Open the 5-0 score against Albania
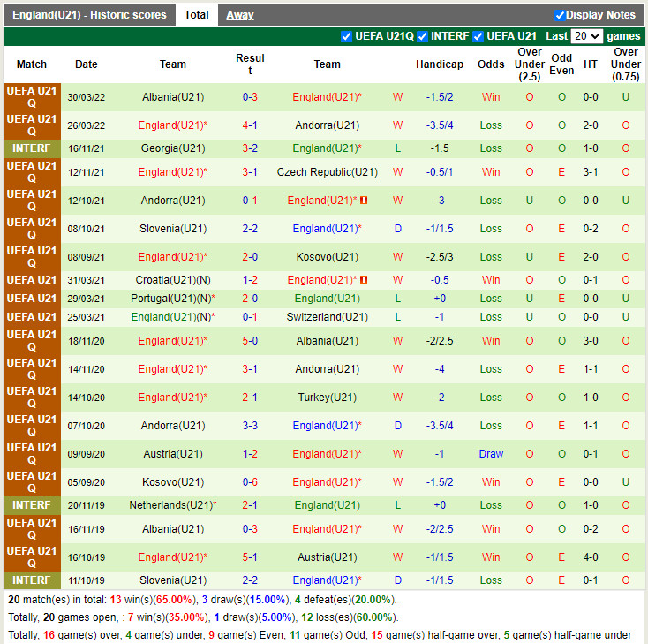648x644 pixels. tap(250, 341)
